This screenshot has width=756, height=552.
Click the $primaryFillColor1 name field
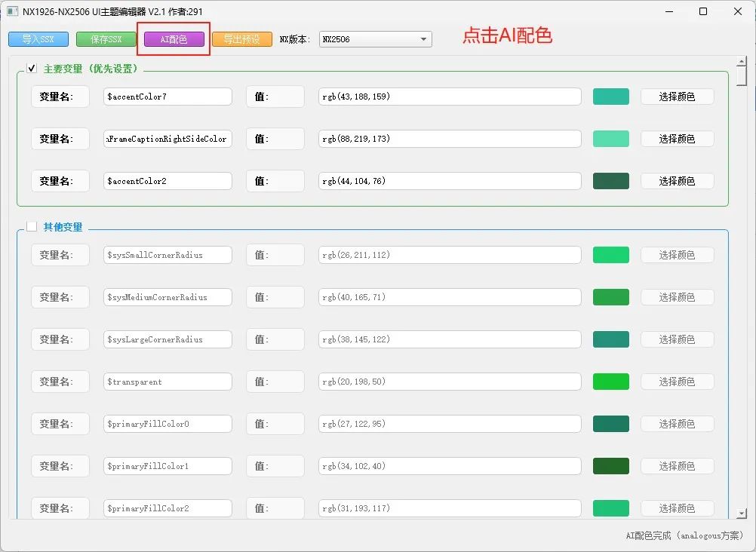[x=167, y=466]
